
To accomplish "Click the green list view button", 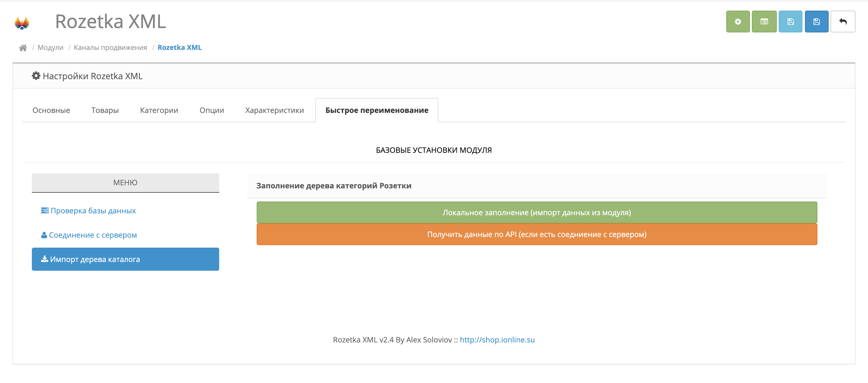I will [764, 22].
